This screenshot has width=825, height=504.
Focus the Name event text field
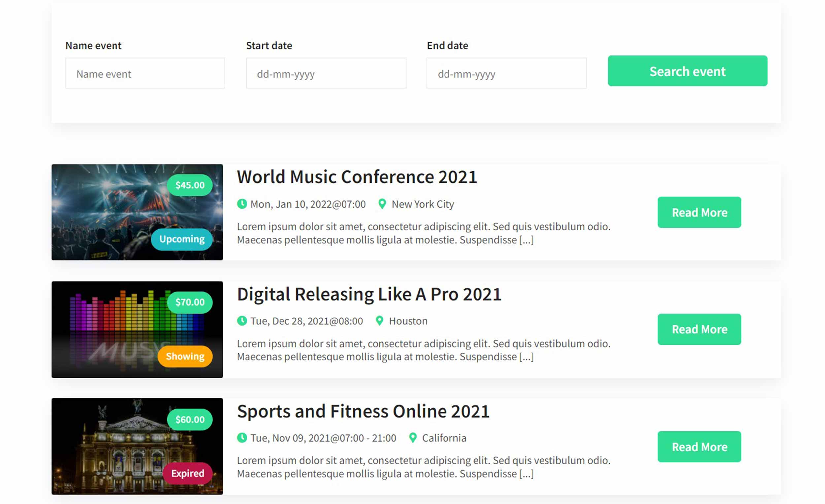click(x=145, y=73)
